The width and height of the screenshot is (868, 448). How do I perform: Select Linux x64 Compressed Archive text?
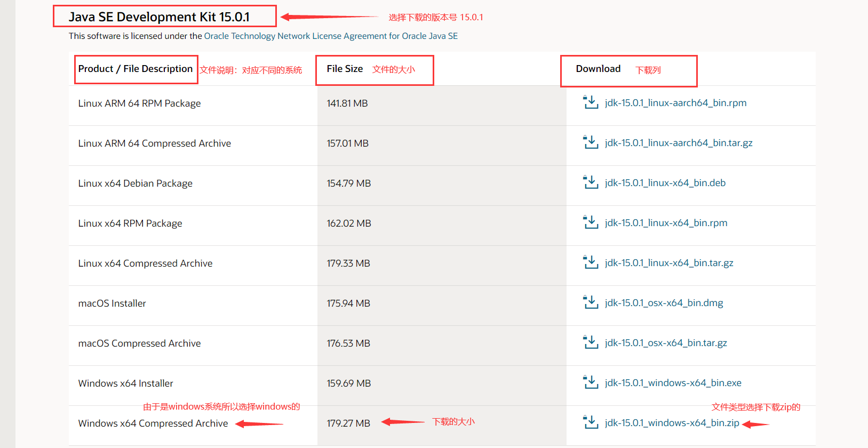(x=145, y=263)
